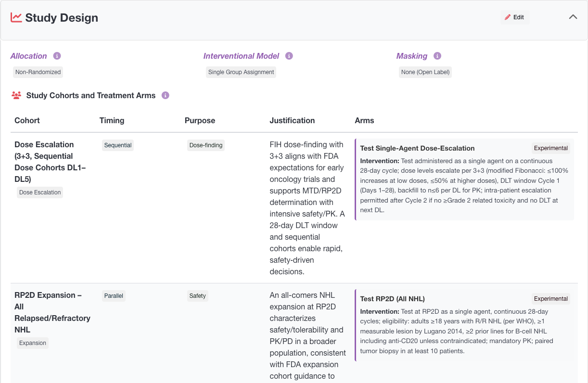Click the Cohort column header

click(27, 120)
